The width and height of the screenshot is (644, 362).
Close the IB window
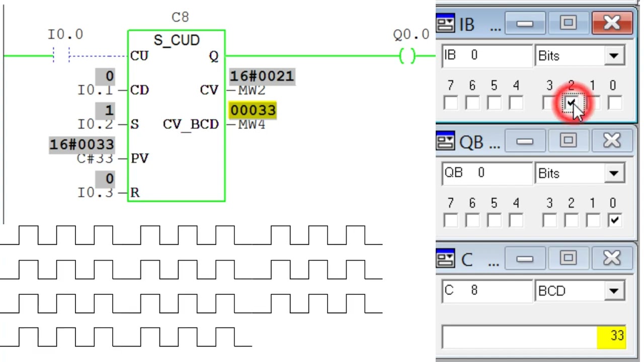pyautogui.click(x=612, y=23)
